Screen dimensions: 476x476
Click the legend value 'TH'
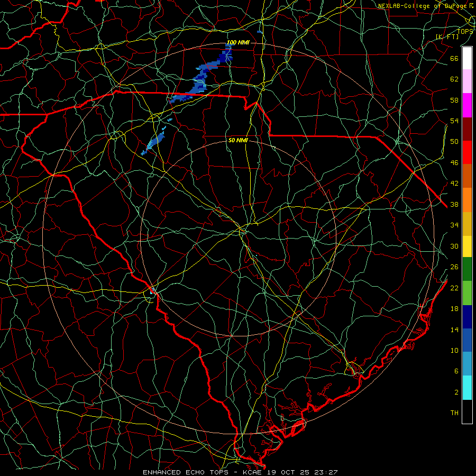pyautogui.click(x=454, y=413)
